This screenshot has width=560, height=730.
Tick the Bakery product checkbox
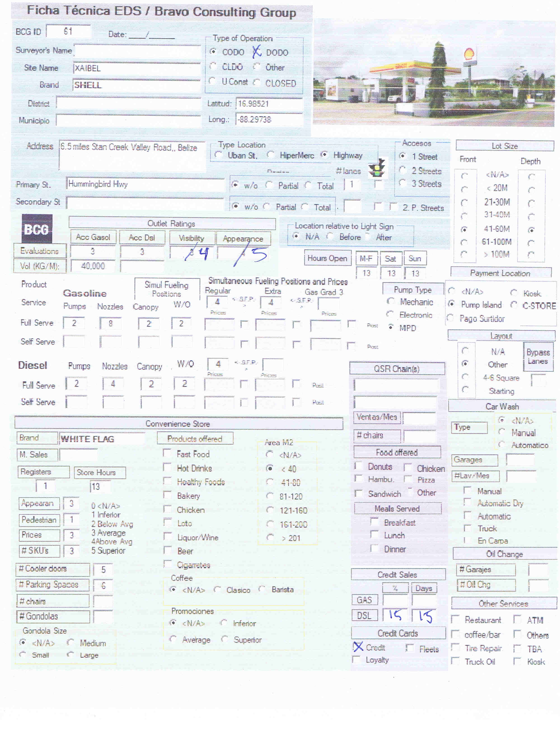point(167,495)
